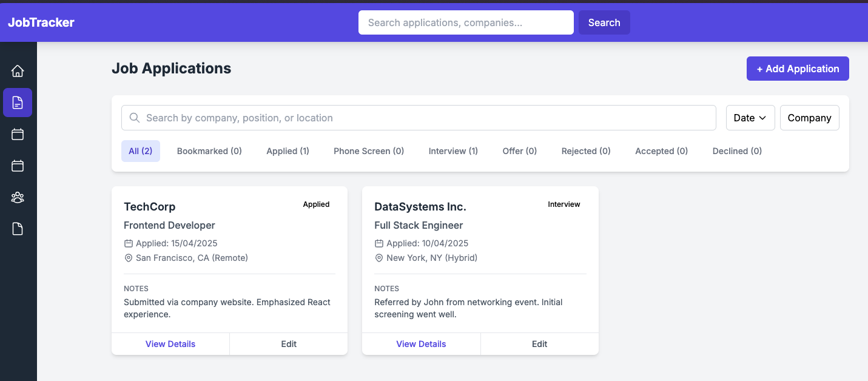Click San Francisco, CA (Remote) location text
The width and height of the screenshot is (868, 381).
(192, 258)
